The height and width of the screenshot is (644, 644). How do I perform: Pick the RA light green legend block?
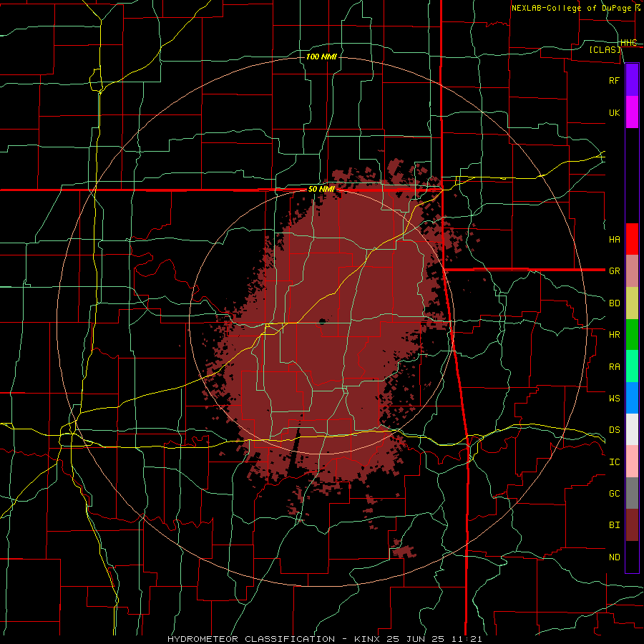click(x=632, y=366)
